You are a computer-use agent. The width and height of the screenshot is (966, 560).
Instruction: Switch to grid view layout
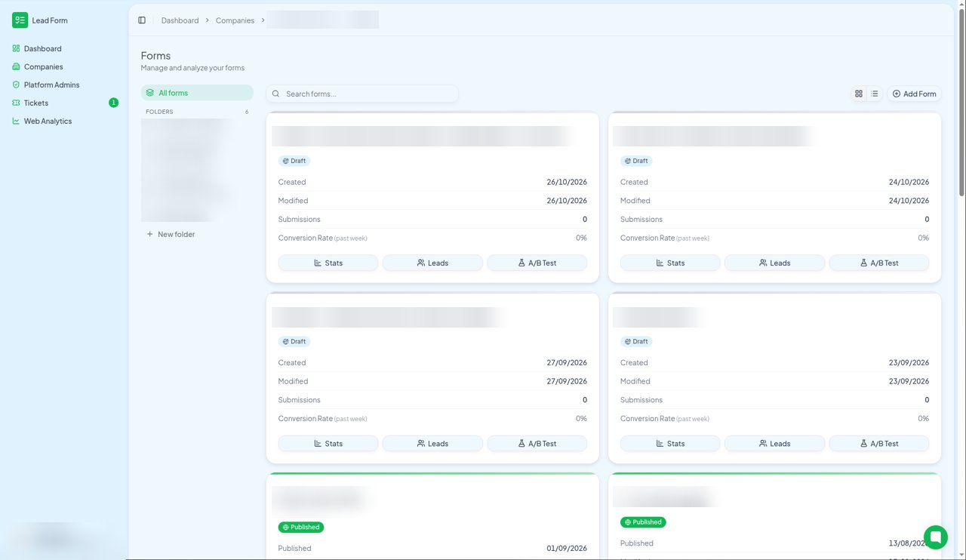pyautogui.click(x=859, y=94)
